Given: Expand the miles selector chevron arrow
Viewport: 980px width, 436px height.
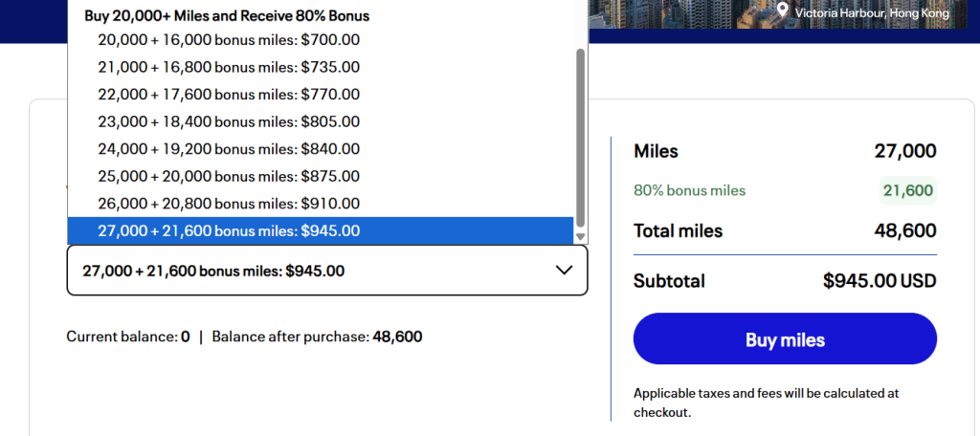Looking at the screenshot, I should [565, 271].
